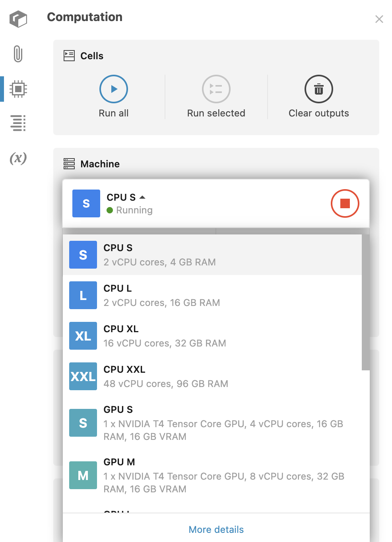Open More details link
The width and height of the screenshot is (392, 542).
(x=216, y=529)
